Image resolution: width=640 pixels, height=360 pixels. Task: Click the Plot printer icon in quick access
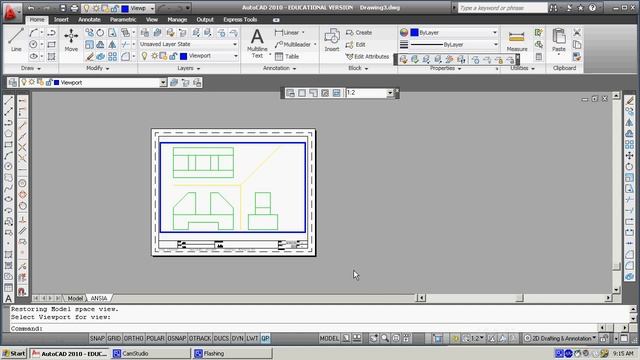pyautogui.click(x=74, y=8)
